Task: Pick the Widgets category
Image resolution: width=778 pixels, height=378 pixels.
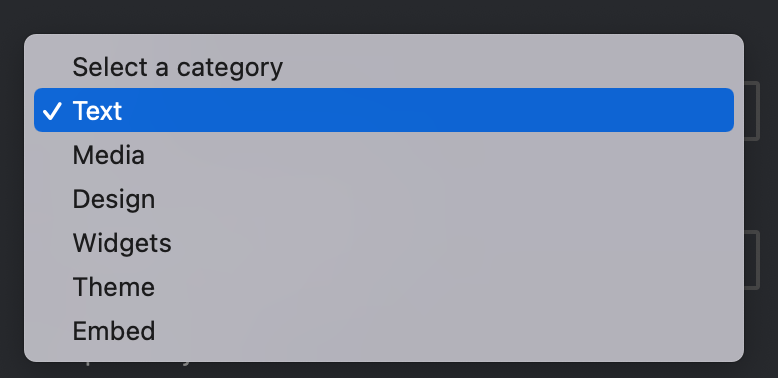Action: coord(384,243)
